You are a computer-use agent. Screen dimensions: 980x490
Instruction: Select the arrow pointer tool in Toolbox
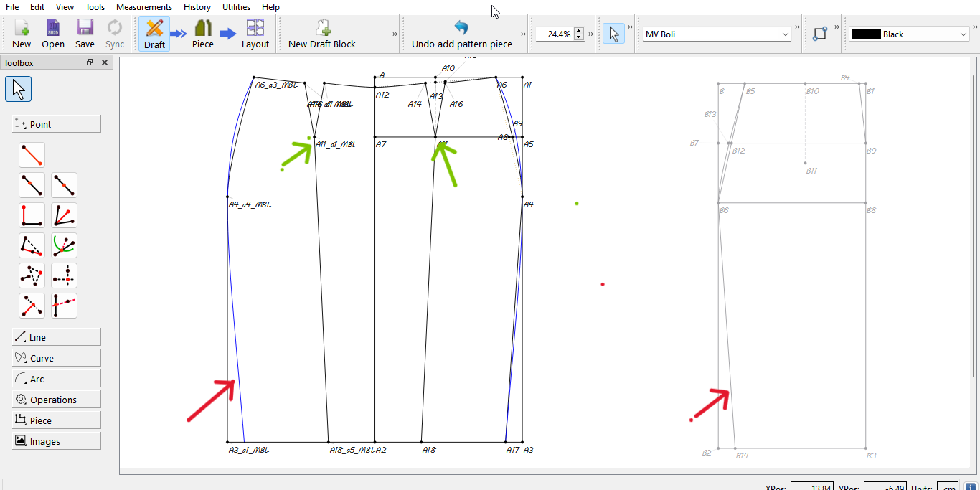point(19,90)
